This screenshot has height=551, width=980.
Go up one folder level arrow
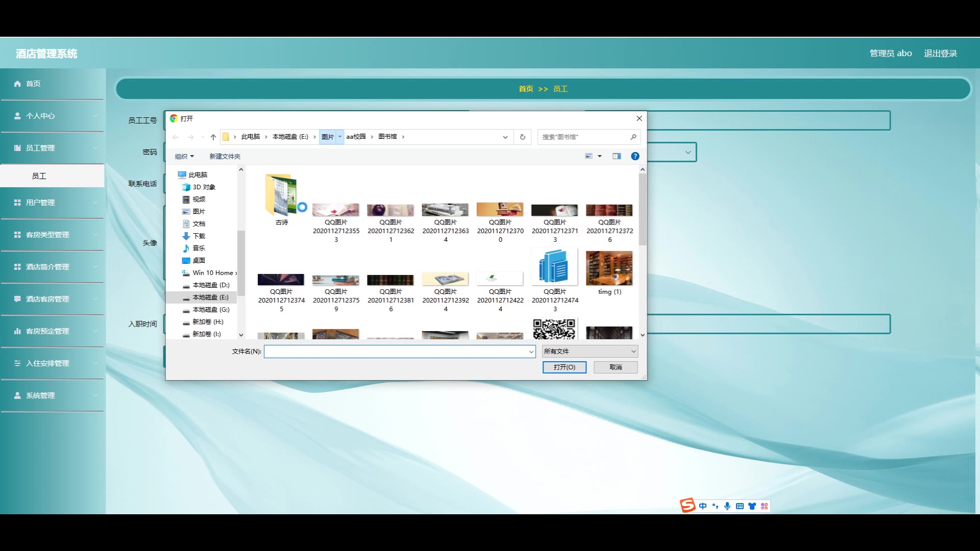click(x=213, y=137)
